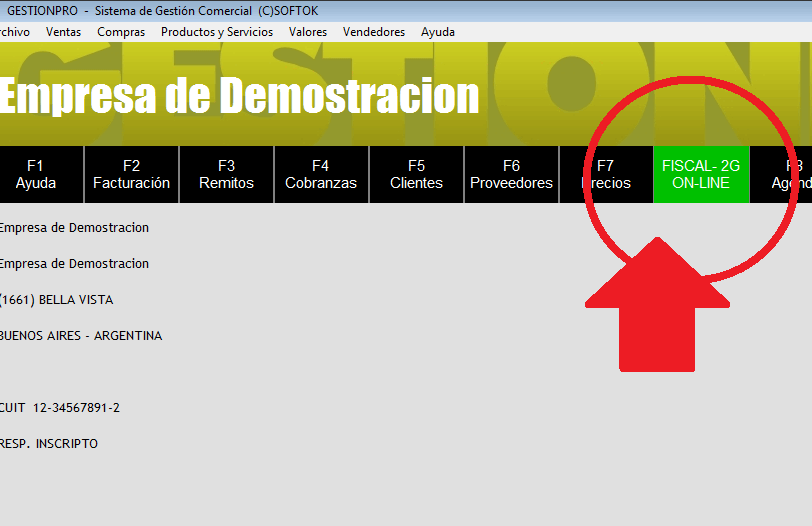Open F5 Clientes
The height and width of the screenshot is (526, 812).
(x=416, y=174)
